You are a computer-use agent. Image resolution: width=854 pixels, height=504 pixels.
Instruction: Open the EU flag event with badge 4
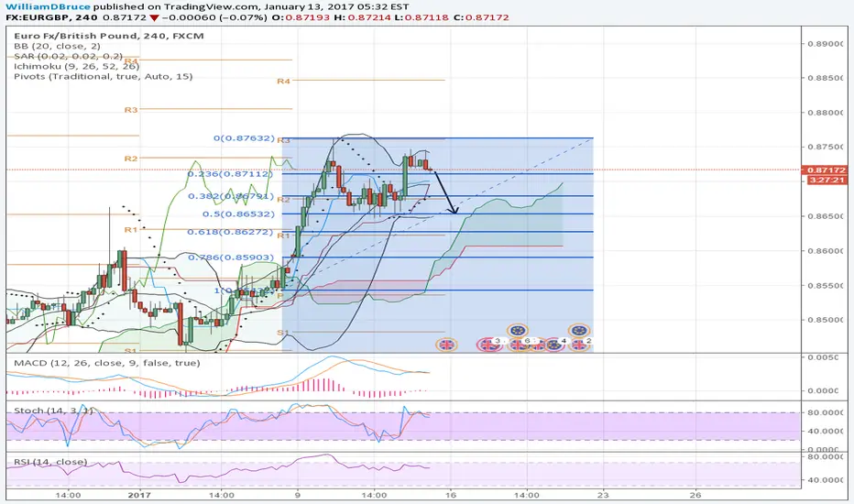tap(553, 345)
